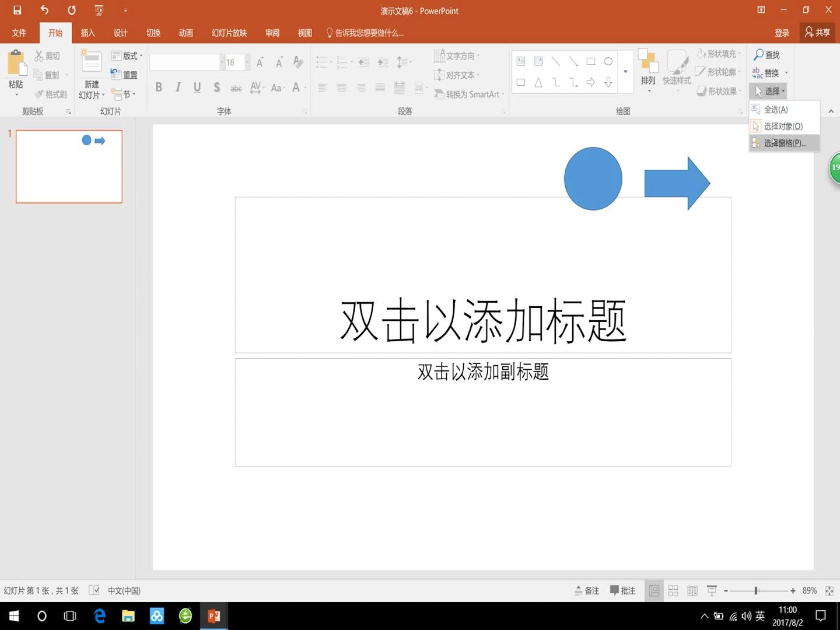The width and height of the screenshot is (840, 630).
Task: Choose the oval shape in the gallery
Action: click(608, 61)
